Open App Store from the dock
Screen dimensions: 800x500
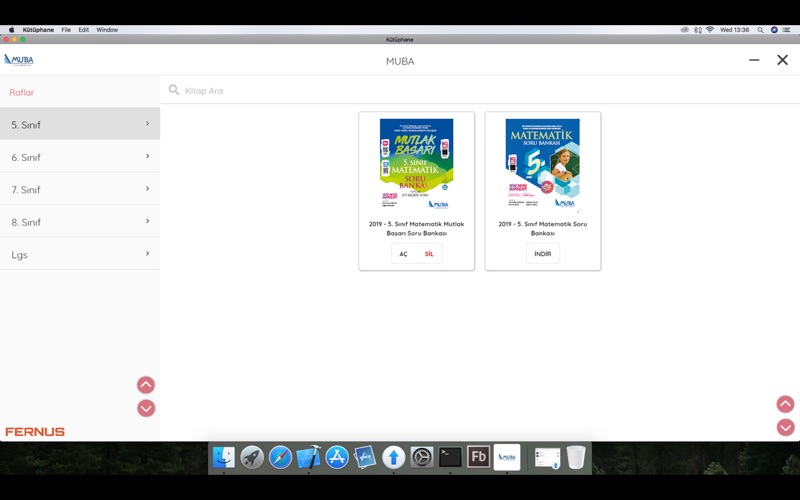[x=337, y=457]
